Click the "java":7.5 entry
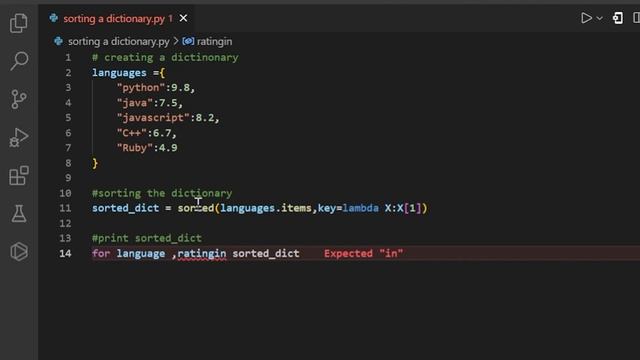Screen dimensions: 640x360 tap(150, 103)
